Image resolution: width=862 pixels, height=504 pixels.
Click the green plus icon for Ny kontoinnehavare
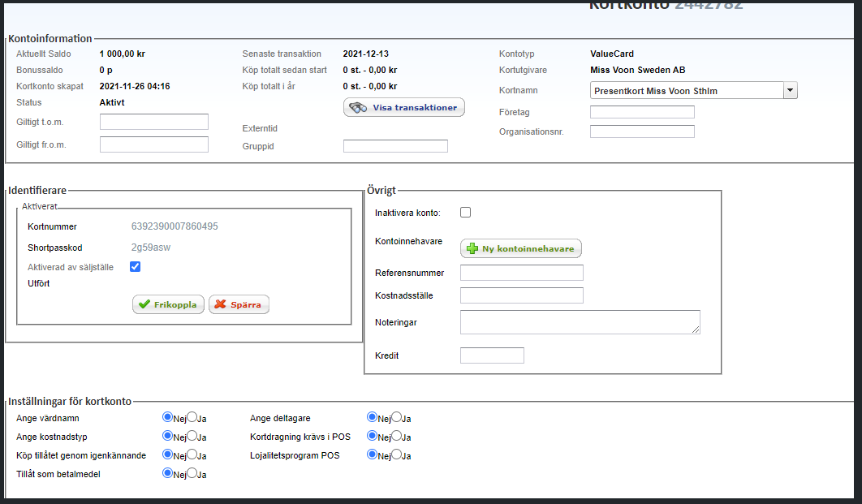[x=472, y=249]
